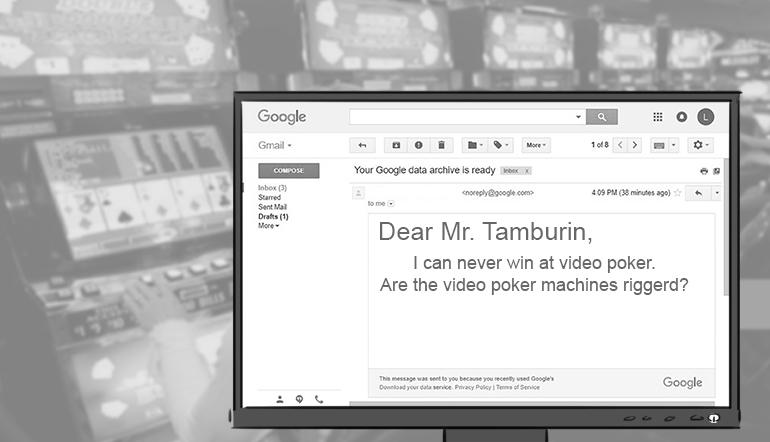
Task: Click the 4:09 PM timestamp
Action: click(x=631, y=193)
